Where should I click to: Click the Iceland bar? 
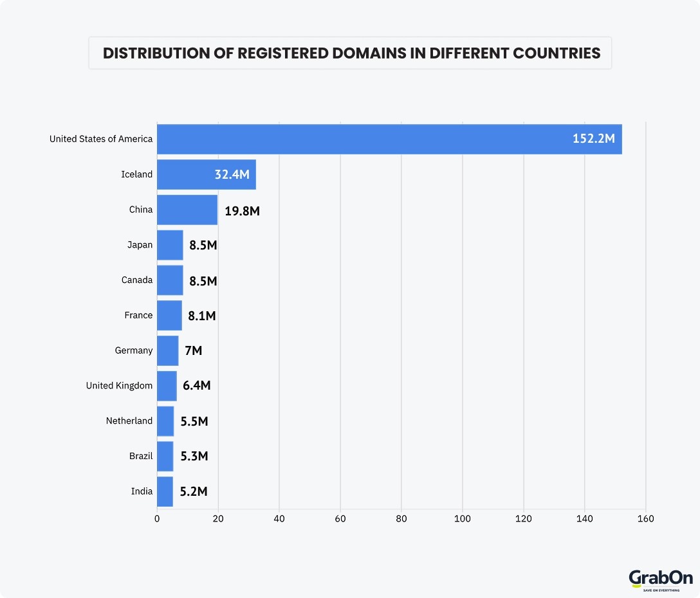[207, 174]
